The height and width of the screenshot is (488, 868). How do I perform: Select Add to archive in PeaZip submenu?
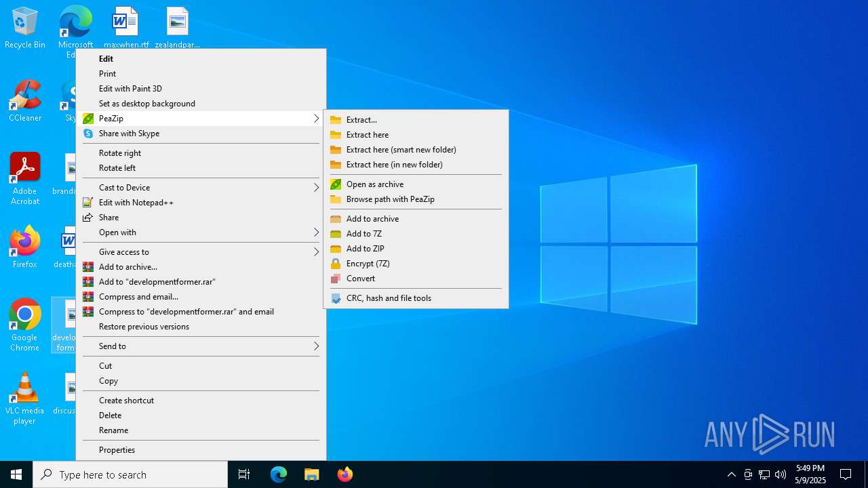[416, 219]
